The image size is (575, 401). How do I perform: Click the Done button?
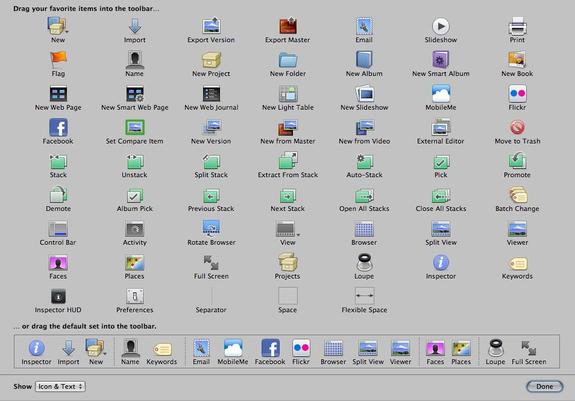click(x=545, y=386)
